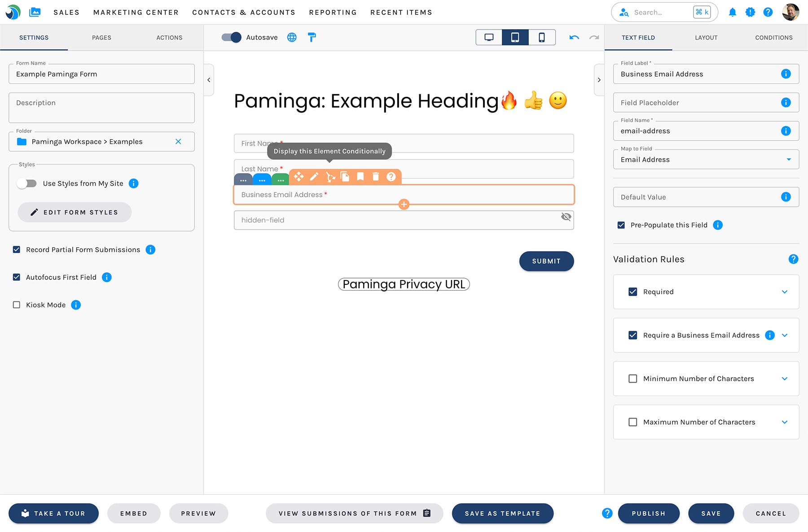Click the user avatar photo

[x=790, y=13]
